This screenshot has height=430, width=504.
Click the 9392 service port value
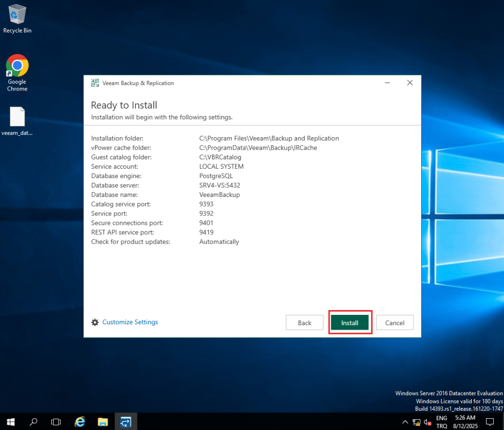coord(206,213)
